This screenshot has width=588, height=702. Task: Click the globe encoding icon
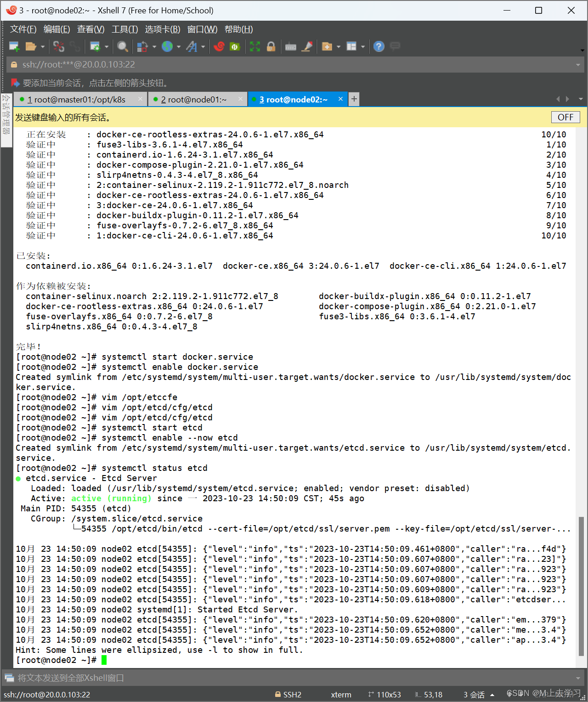167,46
